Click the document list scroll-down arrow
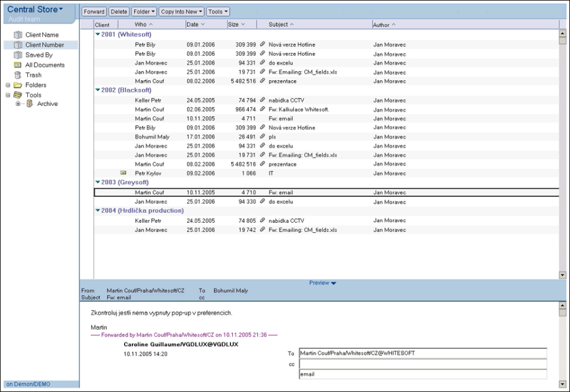Viewport: 570px width, 392px height. click(562, 275)
